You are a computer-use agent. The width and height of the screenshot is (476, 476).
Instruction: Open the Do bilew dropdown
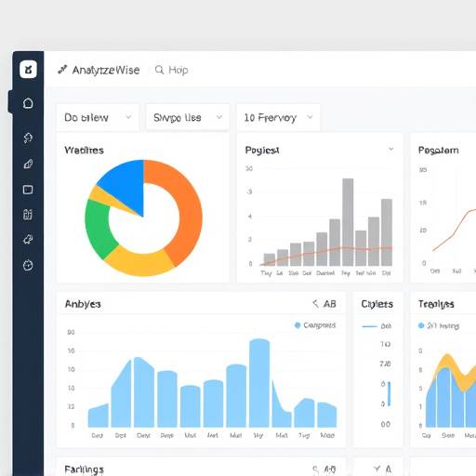click(98, 117)
